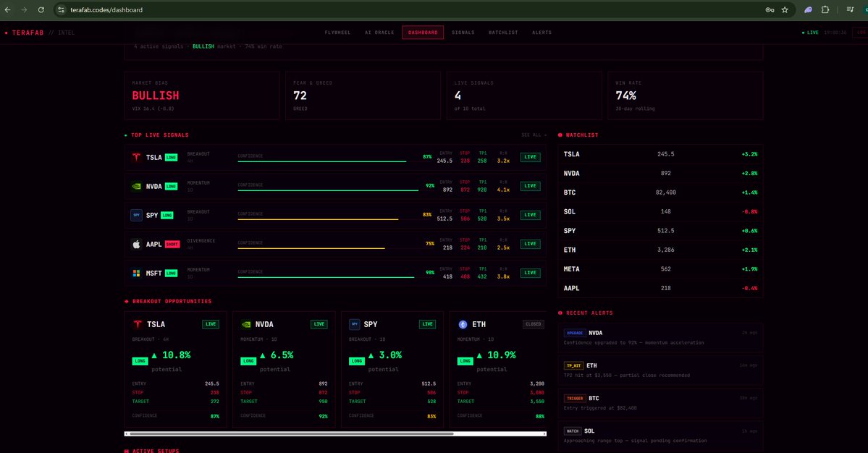Click the address bar URL
The width and height of the screenshot is (868, 453).
coord(106,10)
